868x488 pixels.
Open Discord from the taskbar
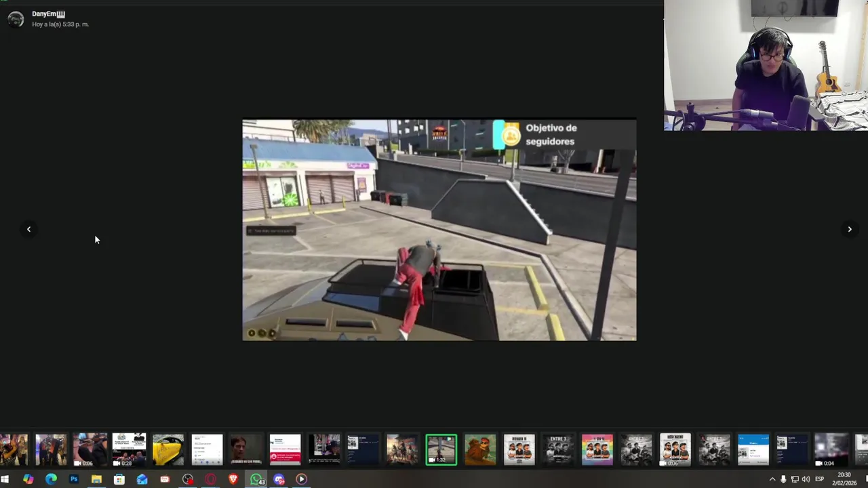279,479
